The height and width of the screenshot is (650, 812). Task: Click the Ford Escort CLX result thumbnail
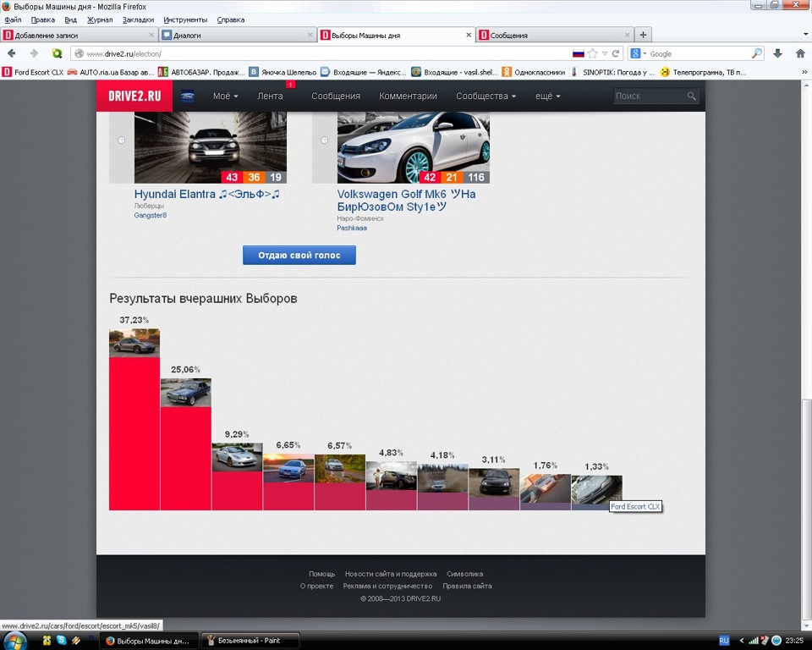[596, 489]
